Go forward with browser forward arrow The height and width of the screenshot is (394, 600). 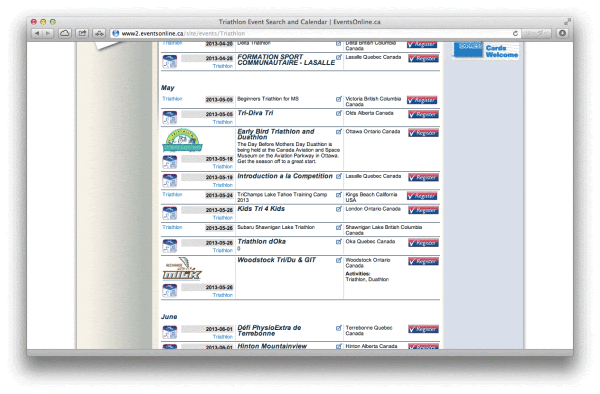[x=48, y=33]
